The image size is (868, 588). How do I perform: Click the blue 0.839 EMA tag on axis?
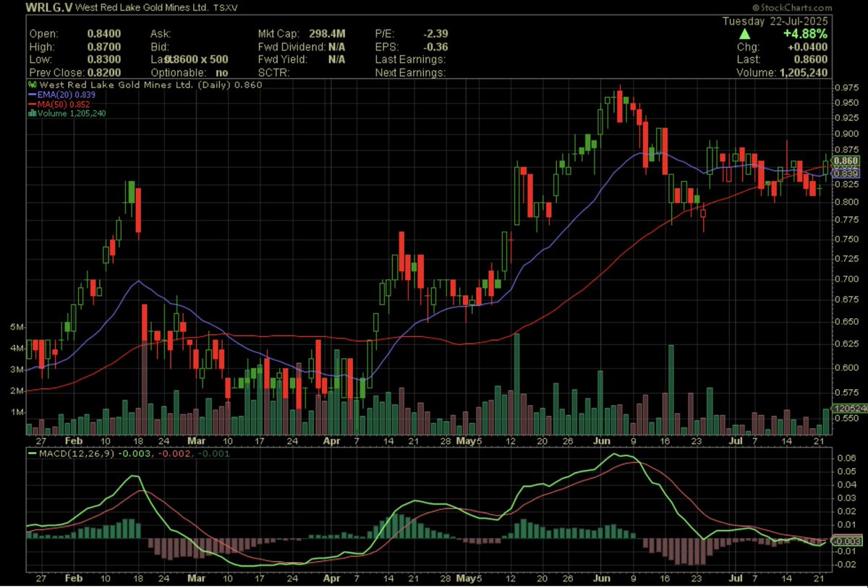pos(846,174)
